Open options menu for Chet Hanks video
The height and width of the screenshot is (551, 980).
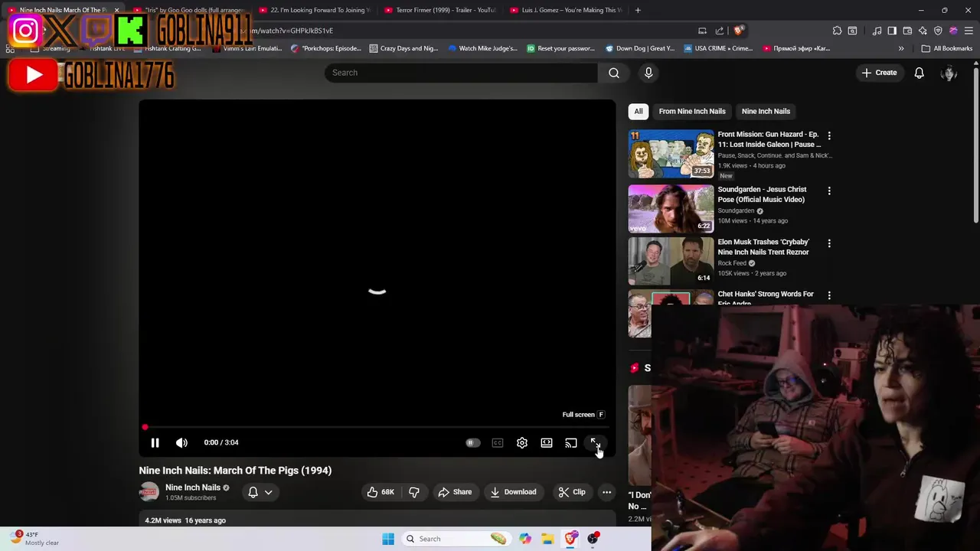(829, 295)
